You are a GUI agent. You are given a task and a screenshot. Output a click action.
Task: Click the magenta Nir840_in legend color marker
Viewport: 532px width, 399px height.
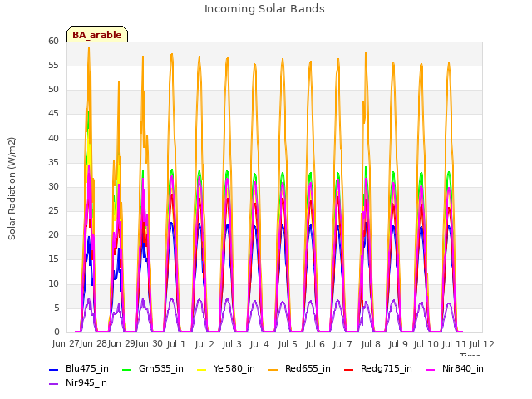[431, 369]
